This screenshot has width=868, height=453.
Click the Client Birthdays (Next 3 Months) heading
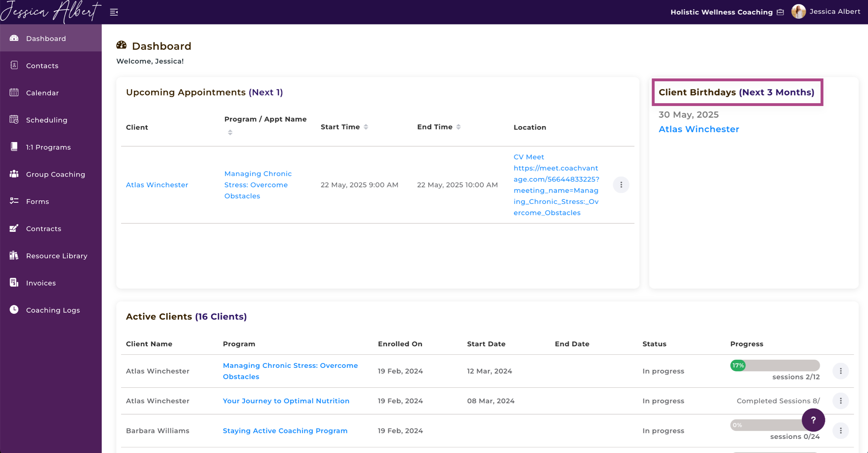737,92
